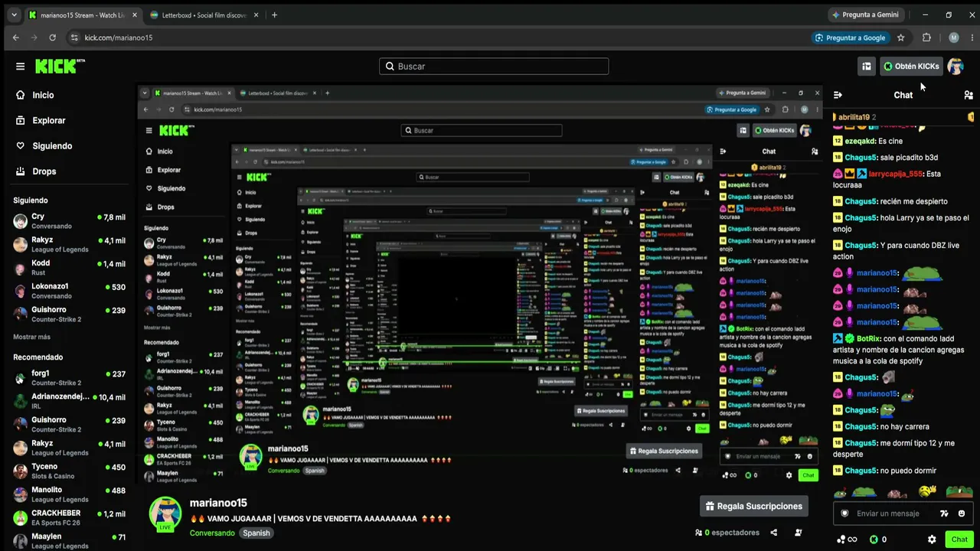Reload the current page
The image size is (980, 551).
coord(52,37)
